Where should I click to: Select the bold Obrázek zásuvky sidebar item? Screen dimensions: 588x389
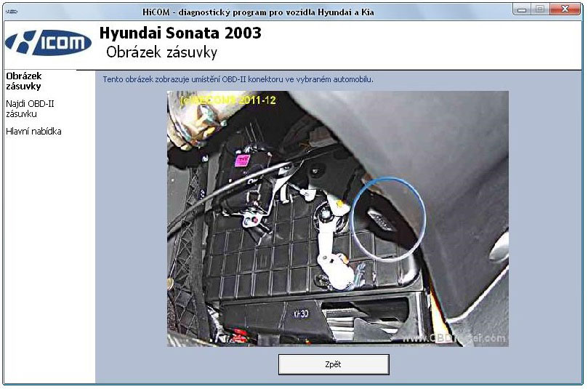click(23, 81)
